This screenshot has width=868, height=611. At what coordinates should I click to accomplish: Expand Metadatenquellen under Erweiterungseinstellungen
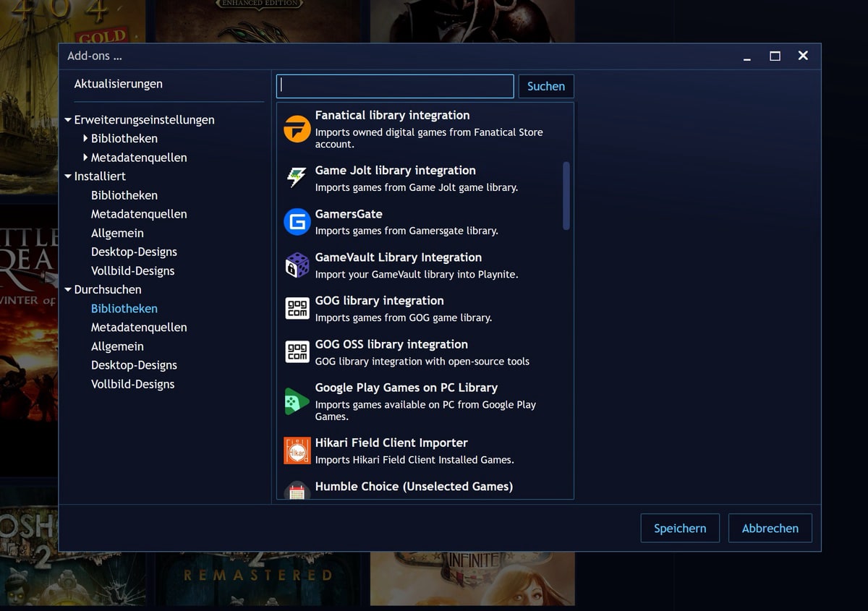point(85,158)
